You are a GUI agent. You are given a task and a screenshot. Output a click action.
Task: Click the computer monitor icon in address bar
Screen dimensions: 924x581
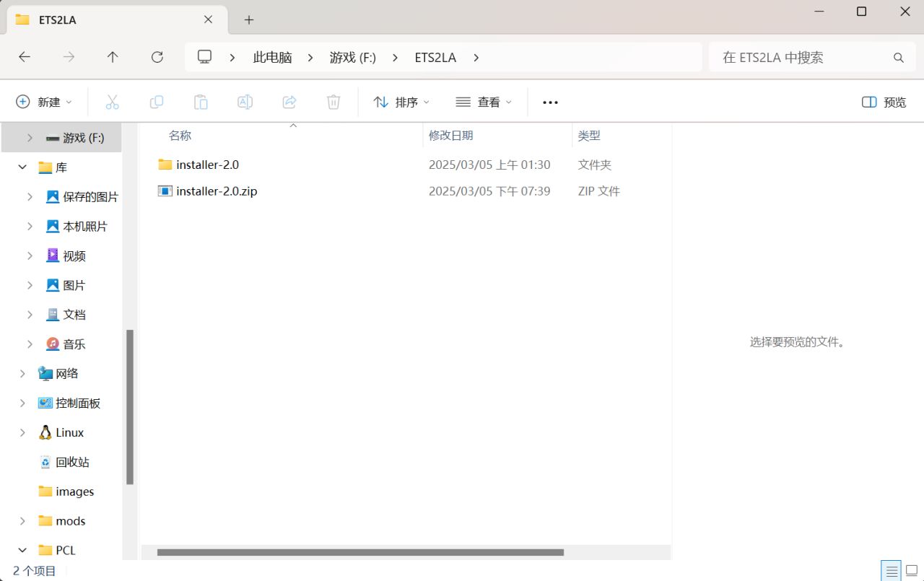tap(205, 57)
